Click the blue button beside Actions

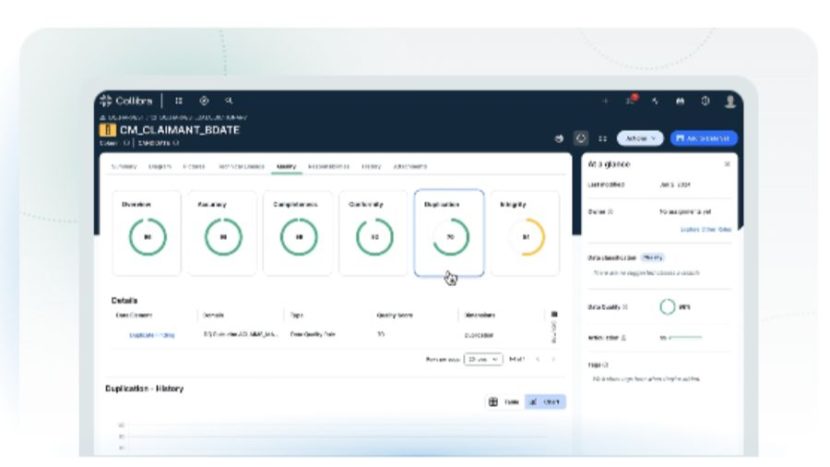[x=704, y=138]
